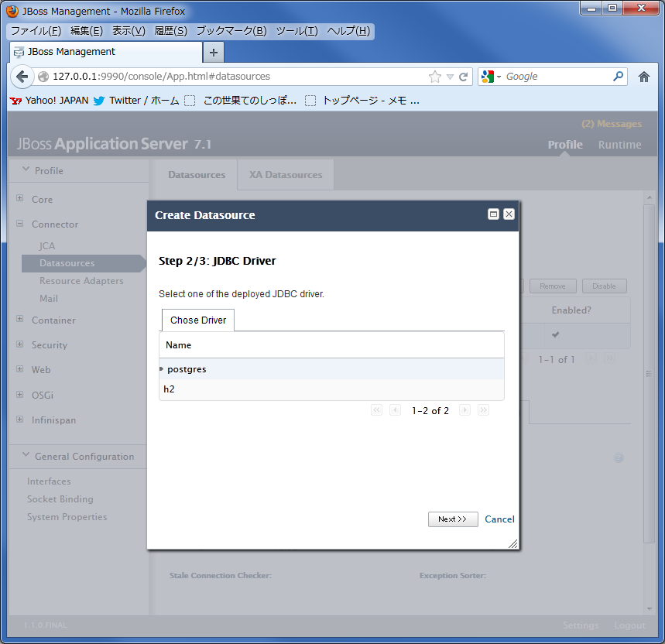Image resolution: width=665 pixels, height=644 pixels.
Task: Select the postgres driver row
Action: [x=331, y=369]
